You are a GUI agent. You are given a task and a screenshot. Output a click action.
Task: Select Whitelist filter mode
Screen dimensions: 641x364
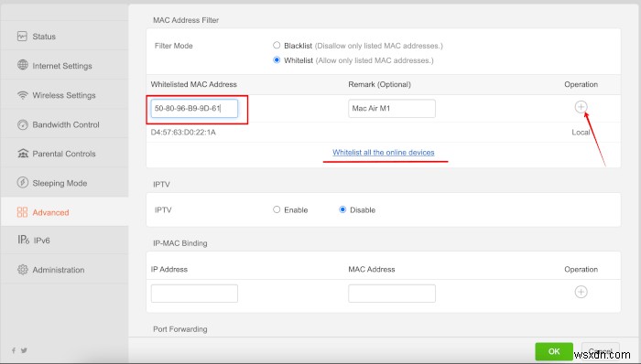tap(277, 60)
